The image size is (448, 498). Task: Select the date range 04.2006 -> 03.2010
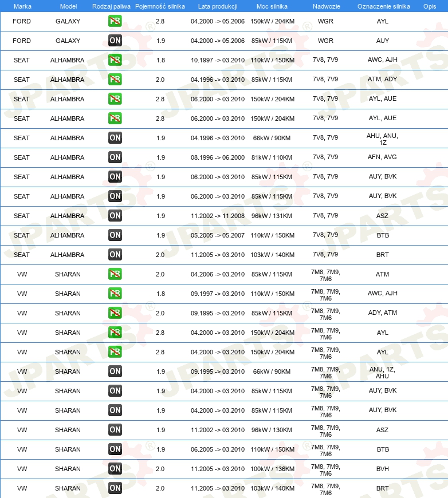(218, 274)
